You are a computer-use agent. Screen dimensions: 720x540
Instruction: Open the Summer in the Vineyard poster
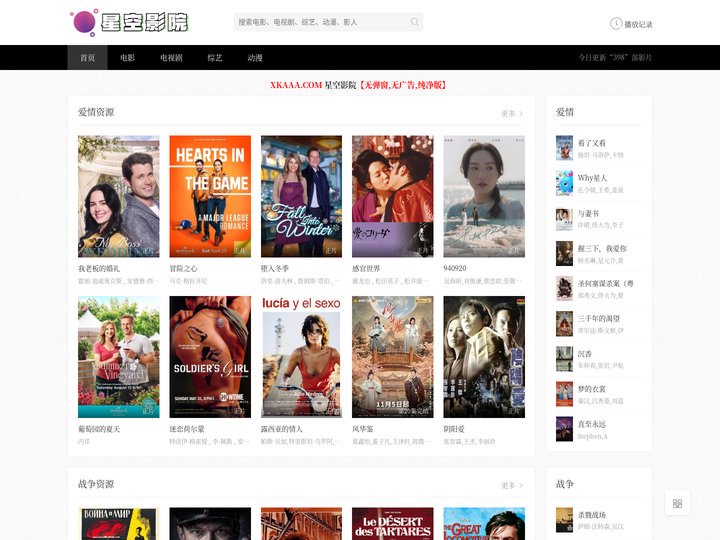tap(118, 357)
